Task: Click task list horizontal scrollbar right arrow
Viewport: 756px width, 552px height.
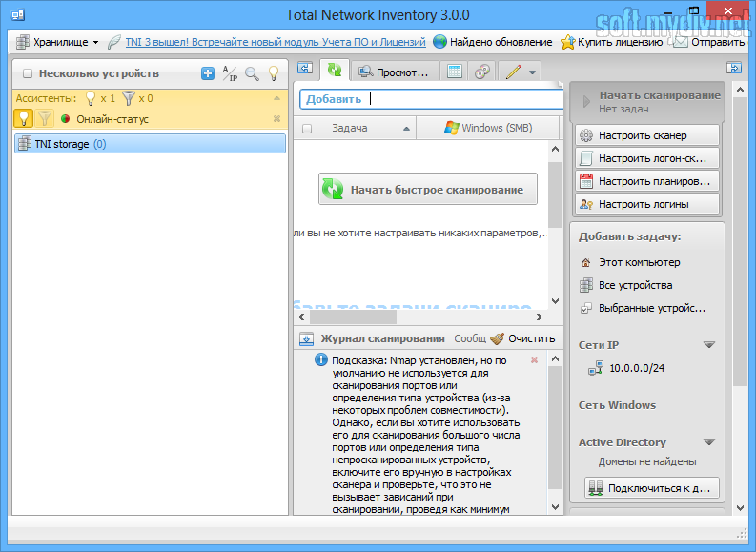Action: 540,317
